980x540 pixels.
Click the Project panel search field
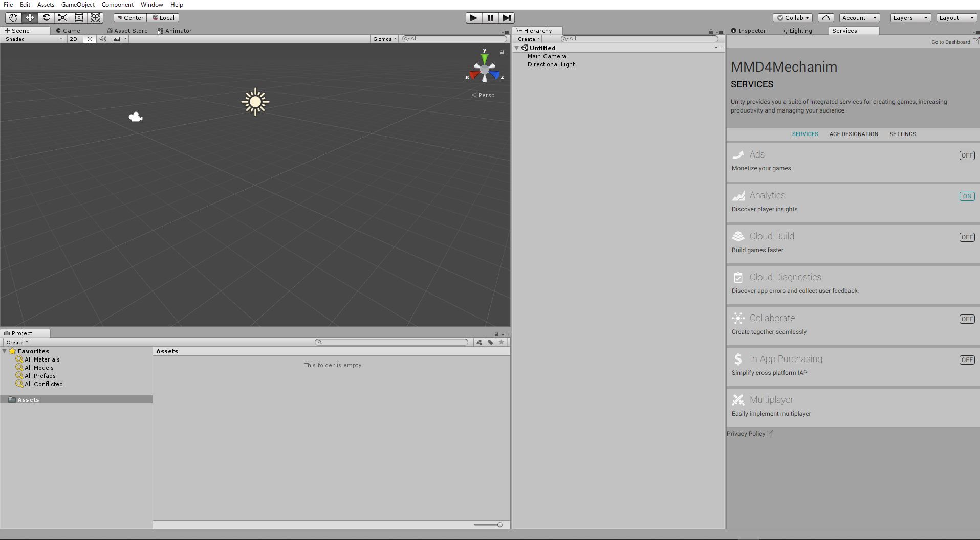[x=391, y=342]
